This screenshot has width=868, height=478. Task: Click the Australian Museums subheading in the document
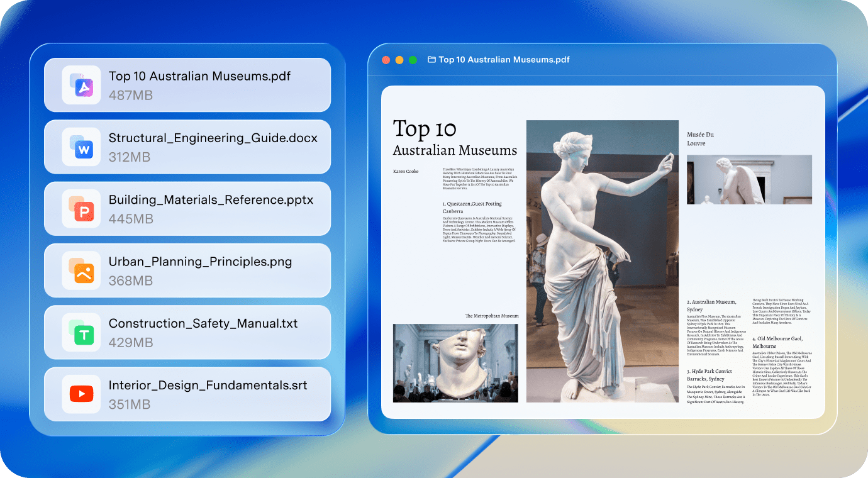(x=455, y=150)
